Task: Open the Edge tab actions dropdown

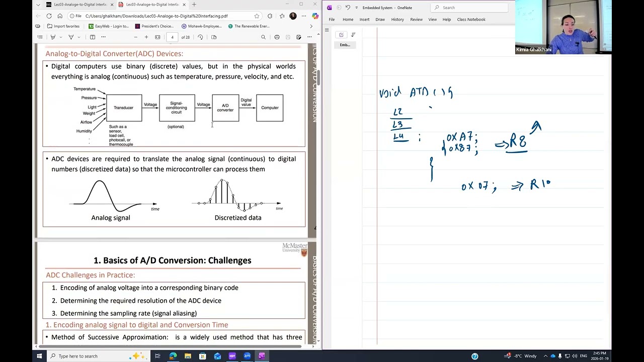Action: click(x=38, y=5)
